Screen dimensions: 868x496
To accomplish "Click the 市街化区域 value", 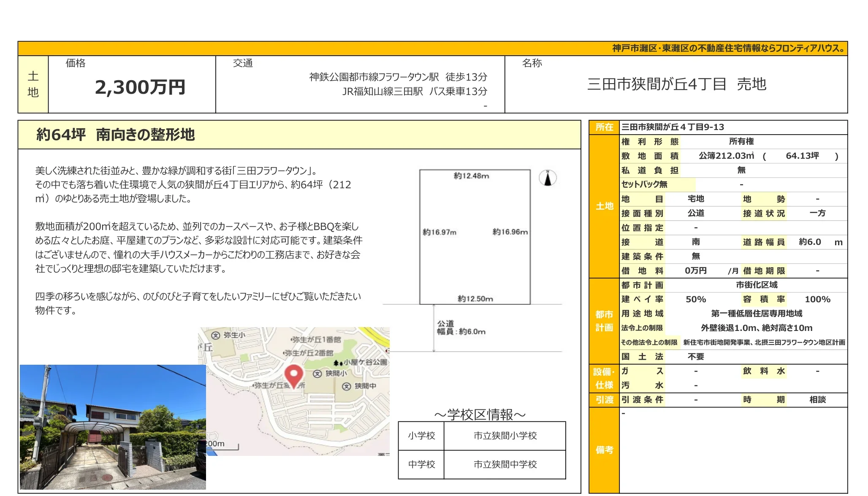I will [757, 285].
